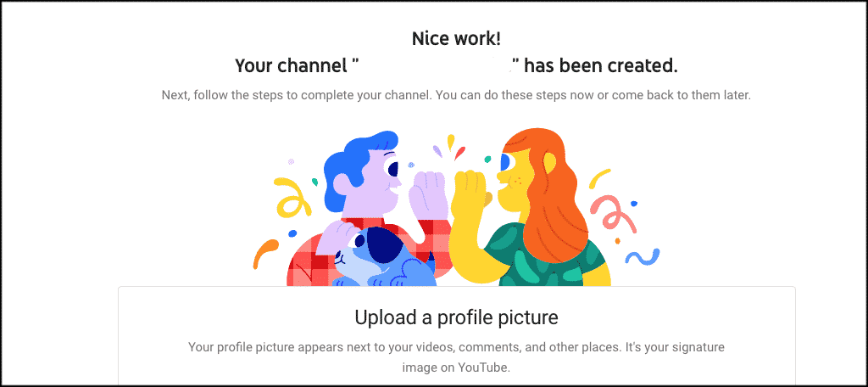Click the "Upload a profile picture" heading
This screenshot has height=387, width=868.
click(x=456, y=317)
